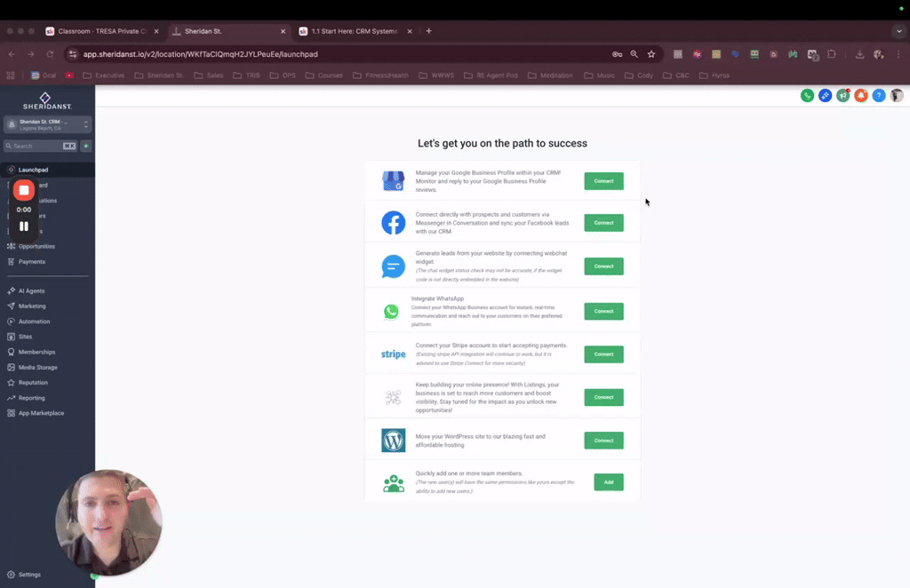The image size is (910, 588).
Task: Click the green megaphone announcements icon
Action: [x=843, y=96]
